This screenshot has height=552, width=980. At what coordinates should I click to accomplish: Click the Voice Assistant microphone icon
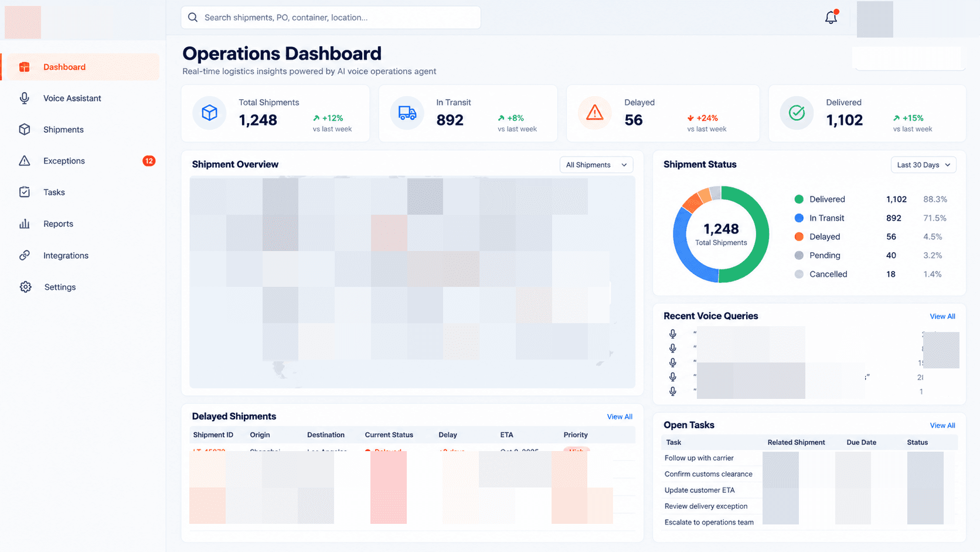[x=25, y=98]
